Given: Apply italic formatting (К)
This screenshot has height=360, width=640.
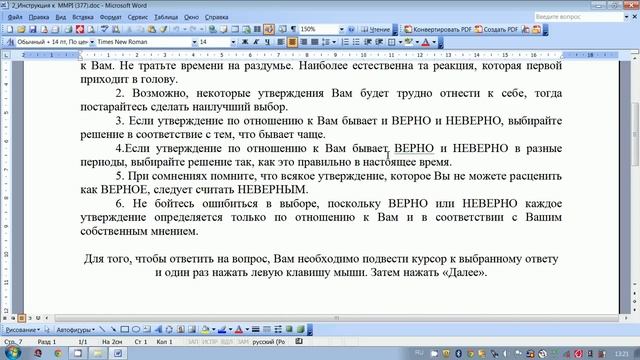Looking at the screenshot, I should tap(256, 42).
